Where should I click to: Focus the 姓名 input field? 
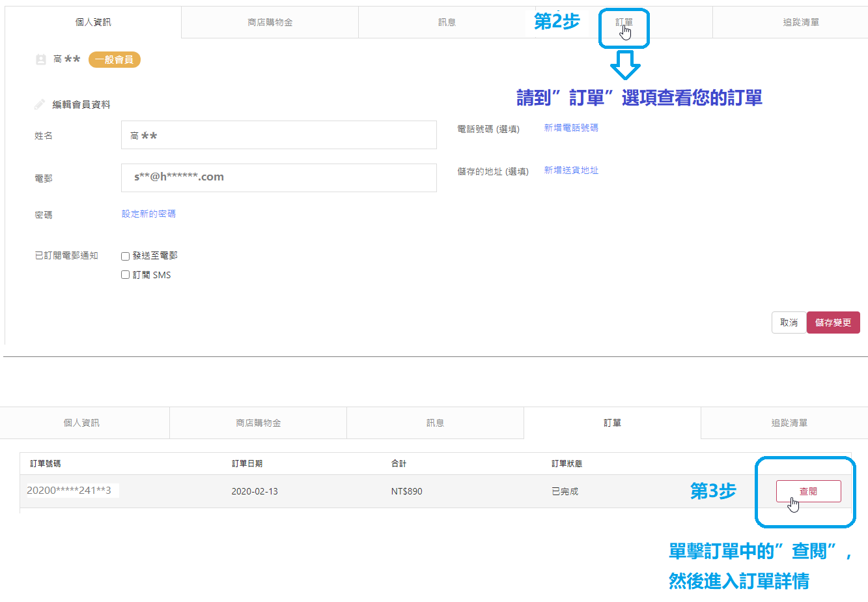[279, 135]
